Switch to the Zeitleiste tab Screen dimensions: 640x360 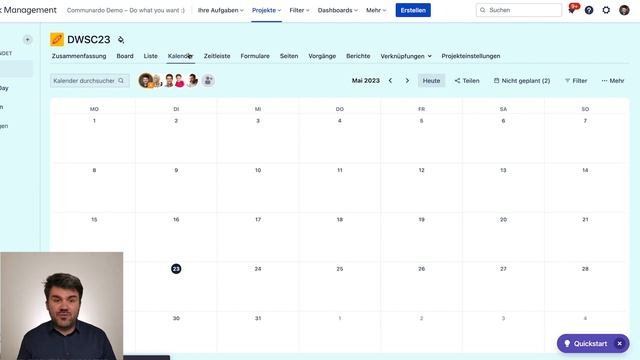pyautogui.click(x=217, y=56)
